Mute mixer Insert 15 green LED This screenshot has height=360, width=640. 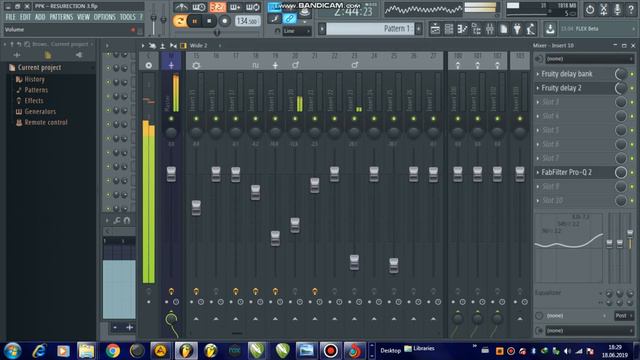(x=196, y=119)
